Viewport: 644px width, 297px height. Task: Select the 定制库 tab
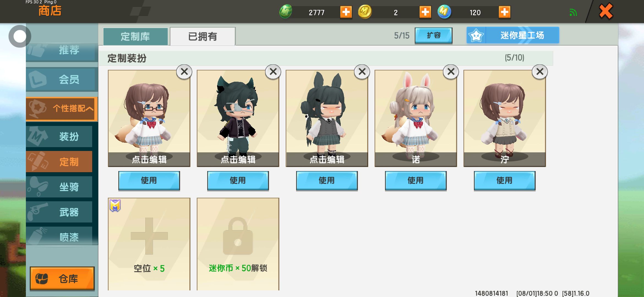pyautogui.click(x=135, y=36)
